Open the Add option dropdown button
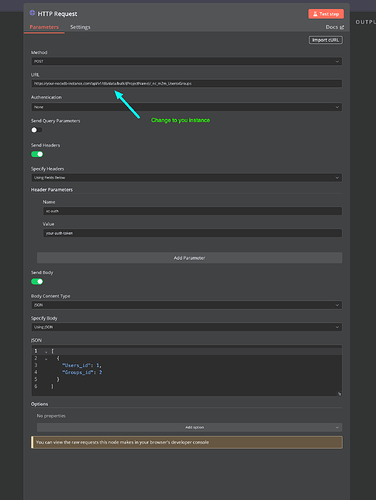376x500 pixels. point(189,427)
